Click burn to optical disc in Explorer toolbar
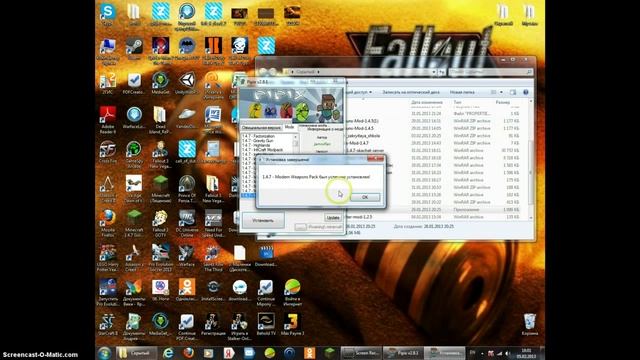Viewport: 640px width, 360px height. [411, 92]
